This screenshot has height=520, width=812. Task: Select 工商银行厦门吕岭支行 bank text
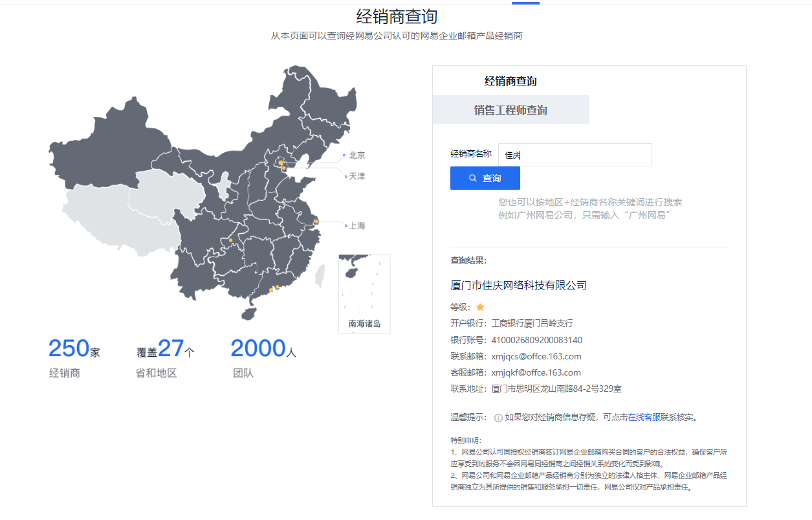coord(532,323)
